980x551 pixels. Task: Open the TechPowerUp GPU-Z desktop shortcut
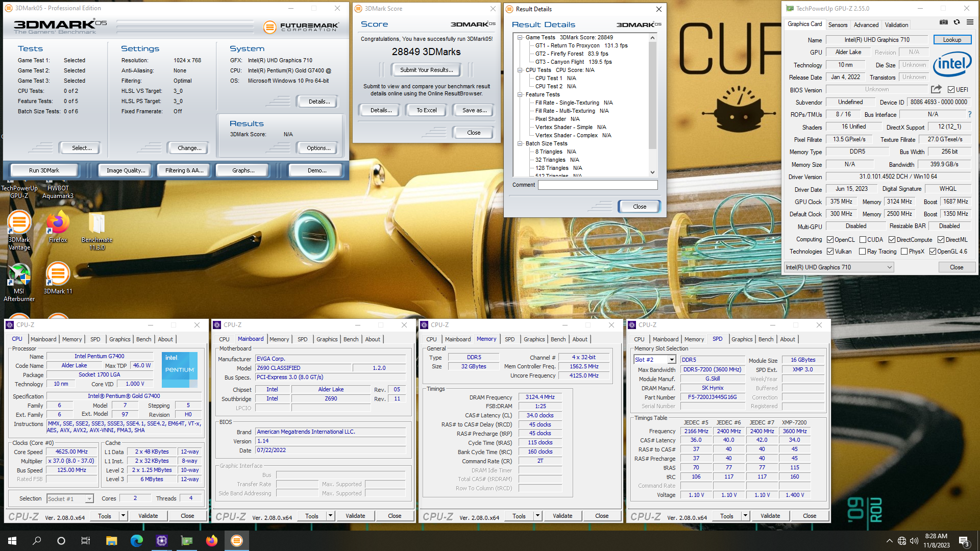point(19,191)
